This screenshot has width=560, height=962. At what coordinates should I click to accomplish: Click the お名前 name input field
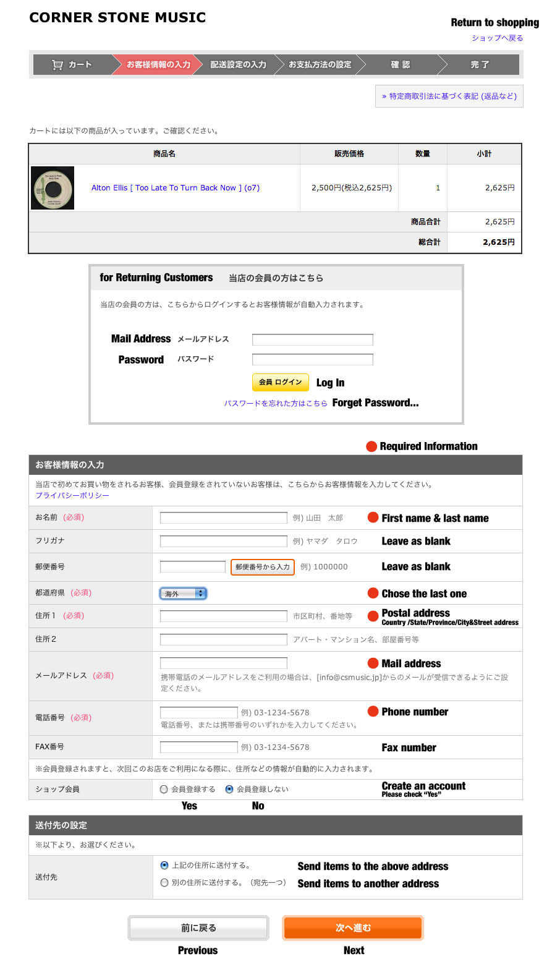click(x=224, y=518)
